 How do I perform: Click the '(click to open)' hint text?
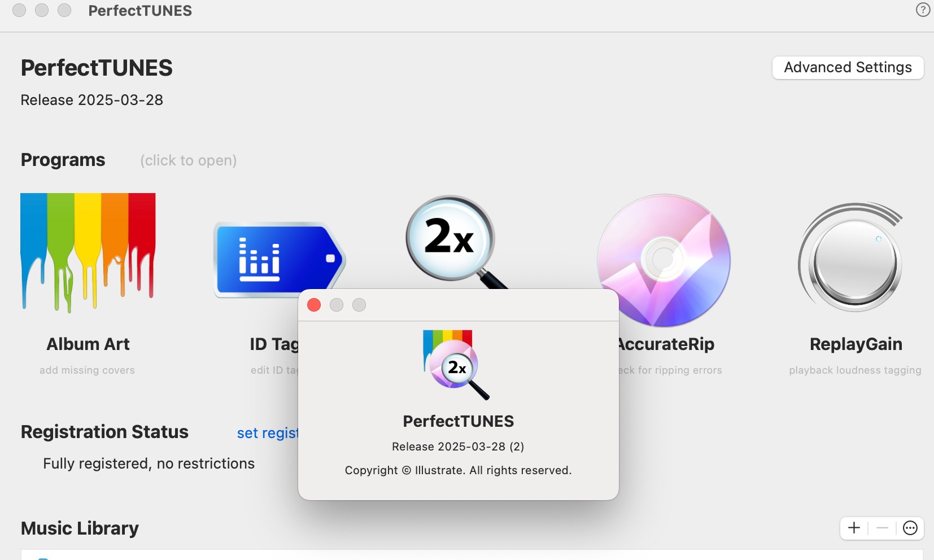click(x=188, y=160)
